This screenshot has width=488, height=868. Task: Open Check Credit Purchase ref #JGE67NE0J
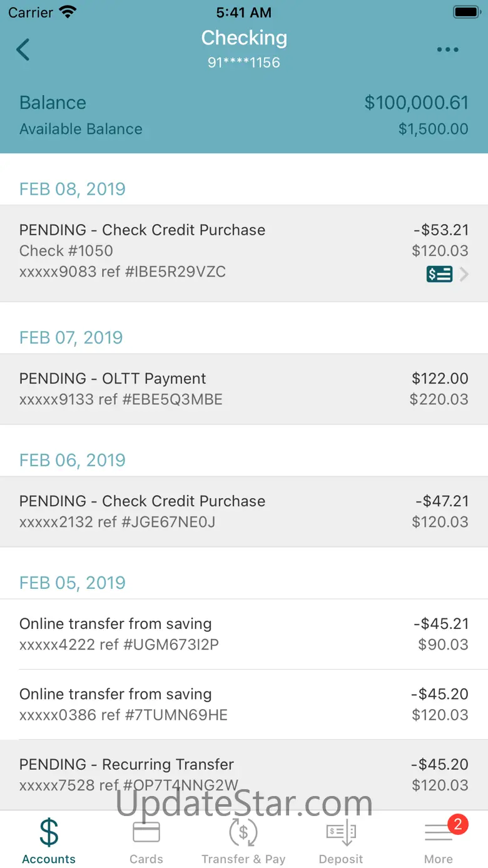(x=244, y=511)
